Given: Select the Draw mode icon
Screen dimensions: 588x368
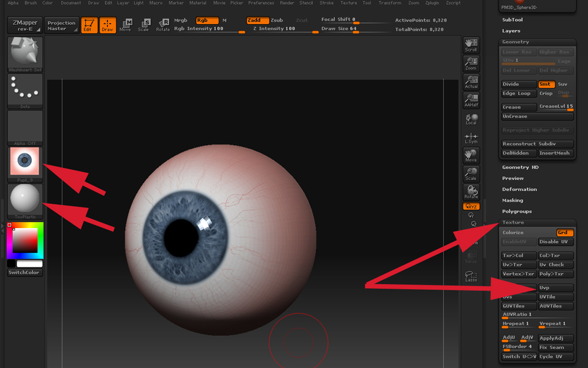Looking at the screenshot, I should coord(108,25).
